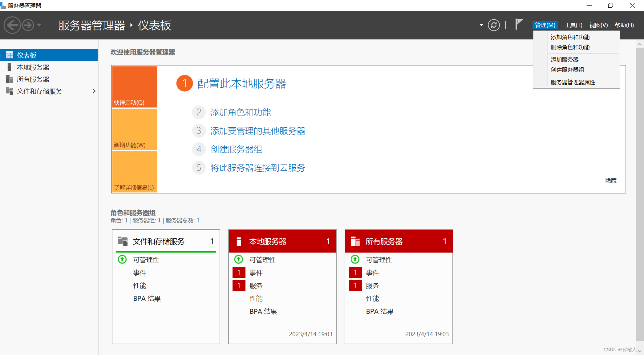This screenshot has width=644, height=355.
Task: Open the 工具(T) menu
Action: [573, 25]
